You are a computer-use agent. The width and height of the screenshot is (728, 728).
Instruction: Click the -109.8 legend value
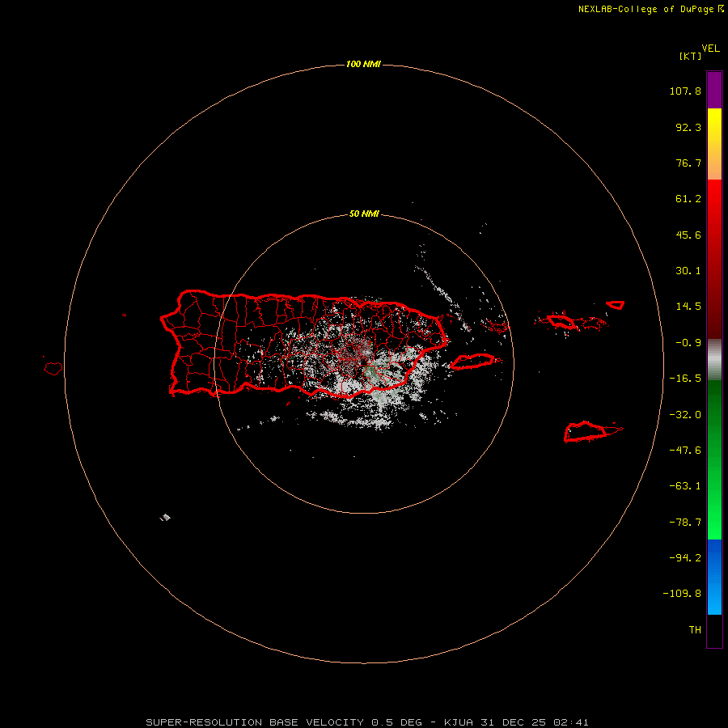tap(682, 594)
